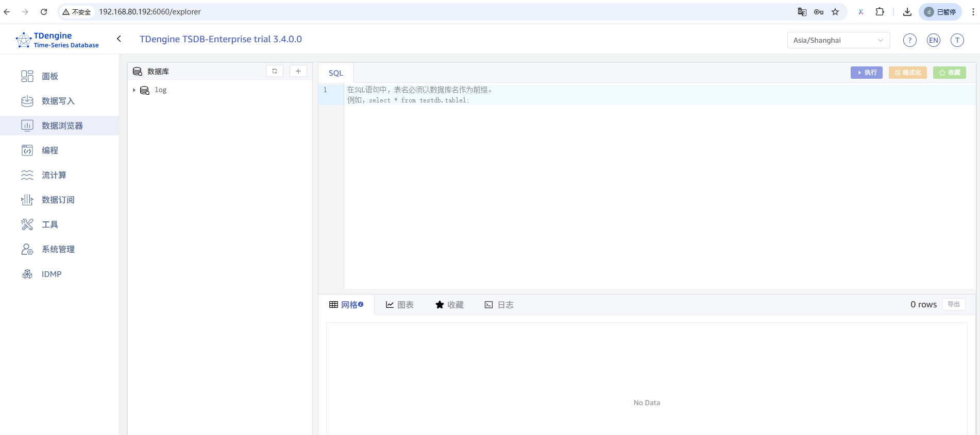This screenshot has height=435, width=980.
Task: Switch to the 日志 log tab
Action: 499,305
